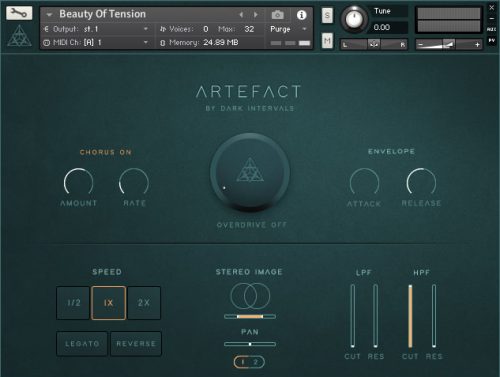This screenshot has width=500, height=377.
Task: Click the output level meter display
Action: pyautogui.click(x=449, y=20)
